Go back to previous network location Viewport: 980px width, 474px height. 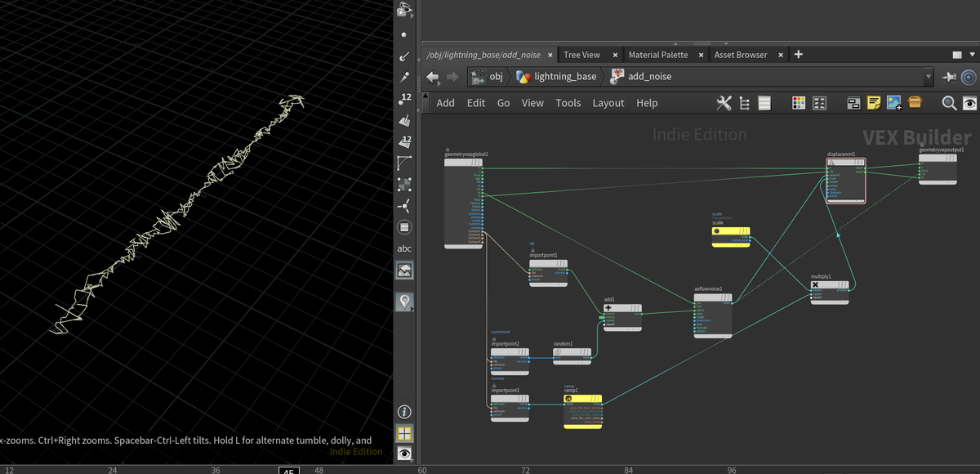[x=433, y=77]
